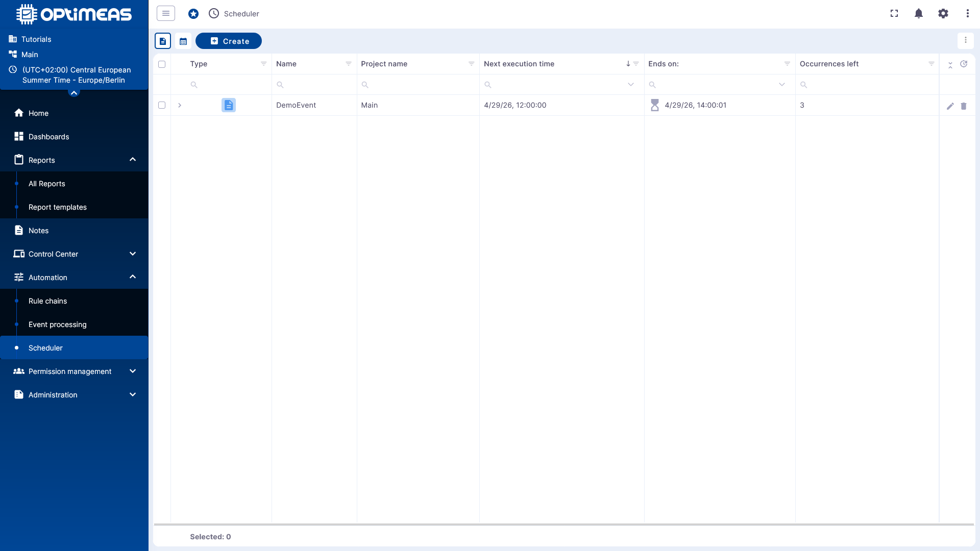Edit DemoEvent with the pencil icon

point(950,106)
